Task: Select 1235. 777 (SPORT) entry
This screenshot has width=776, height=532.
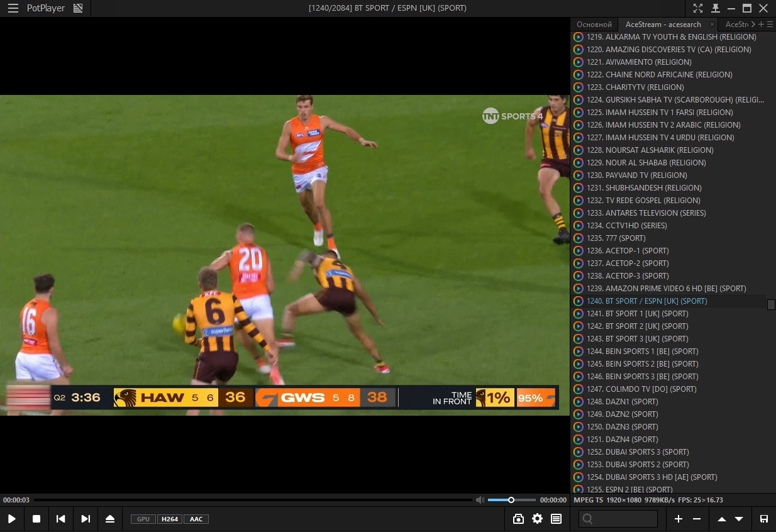Action: tap(669, 238)
